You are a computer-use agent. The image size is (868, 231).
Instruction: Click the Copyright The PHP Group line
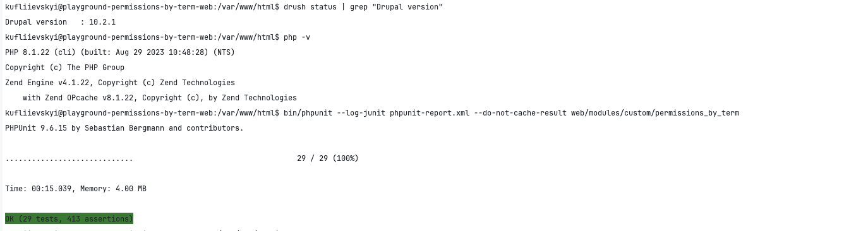(x=64, y=68)
